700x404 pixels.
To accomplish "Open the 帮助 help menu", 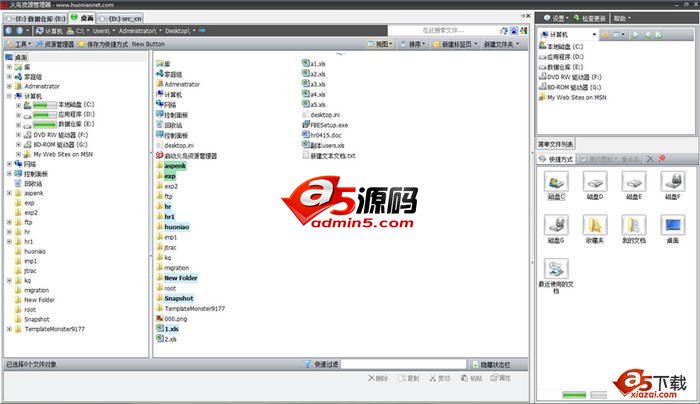I will 622,18.
